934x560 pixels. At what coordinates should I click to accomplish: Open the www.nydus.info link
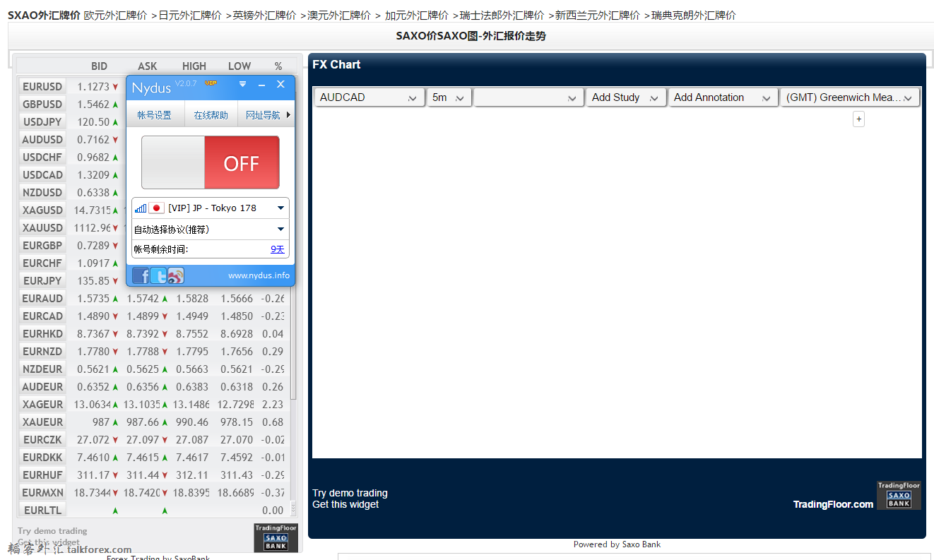(x=259, y=275)
